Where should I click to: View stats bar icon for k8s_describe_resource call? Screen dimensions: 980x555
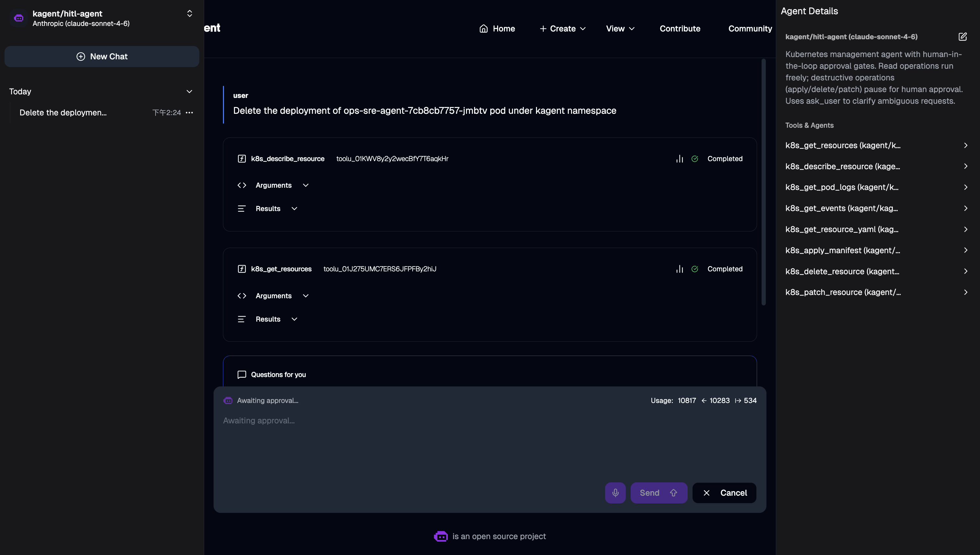click(x=679, y=159)
